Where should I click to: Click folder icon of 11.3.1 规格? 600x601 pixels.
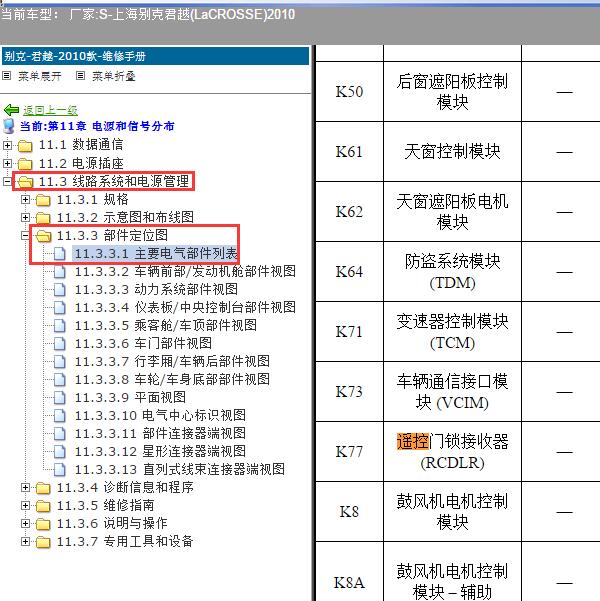coord(43,200)
